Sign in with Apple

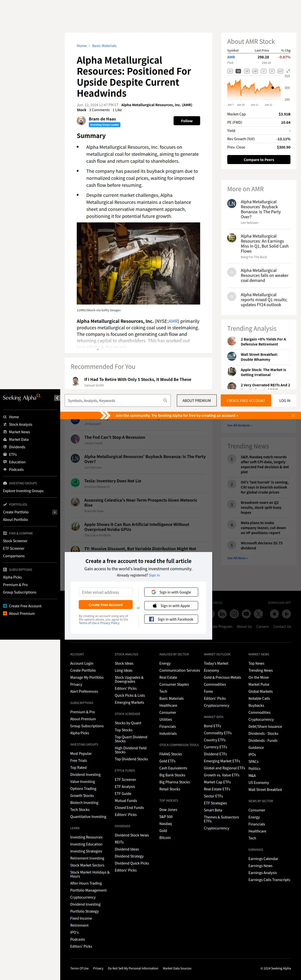pos(171,606)
